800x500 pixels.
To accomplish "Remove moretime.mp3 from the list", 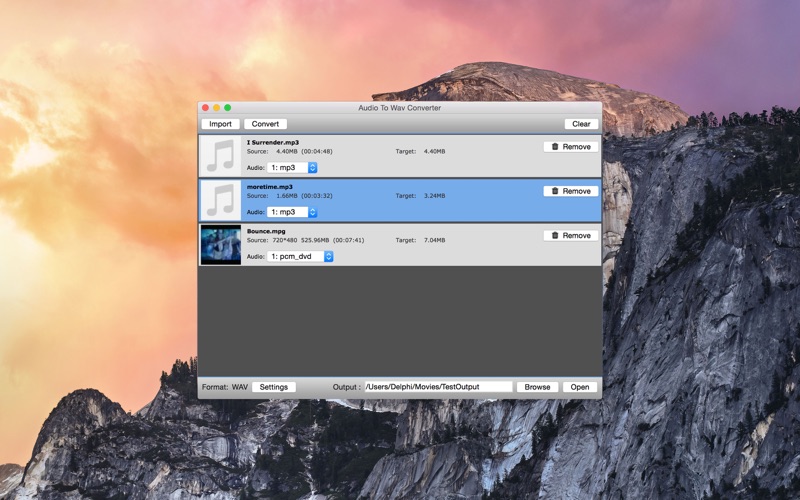I will point(571,191).
